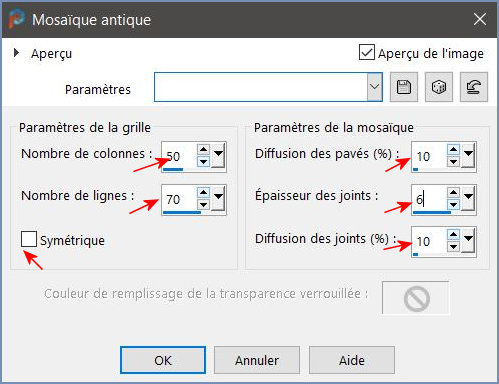Close the Mosaïque antique dialog
The image size is (499, 384).
tap(480, 19)
